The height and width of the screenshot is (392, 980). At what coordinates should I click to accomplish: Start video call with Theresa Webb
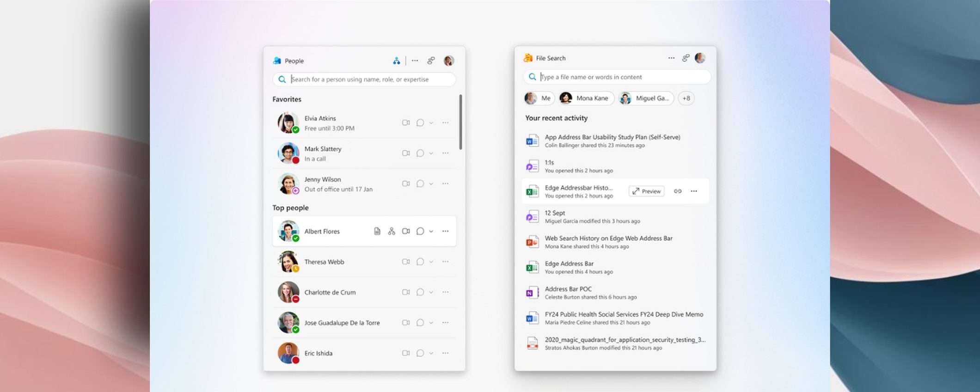click(406, 262)
